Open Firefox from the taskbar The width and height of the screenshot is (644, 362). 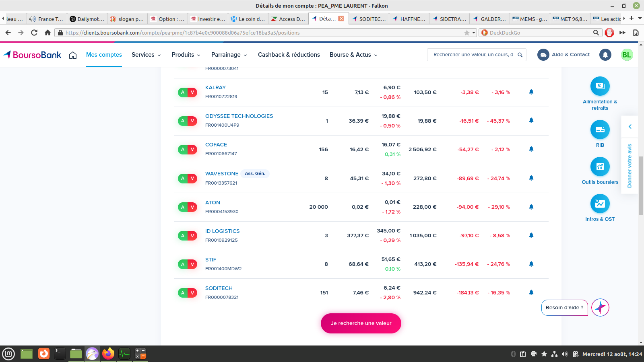tap(108, 354)
